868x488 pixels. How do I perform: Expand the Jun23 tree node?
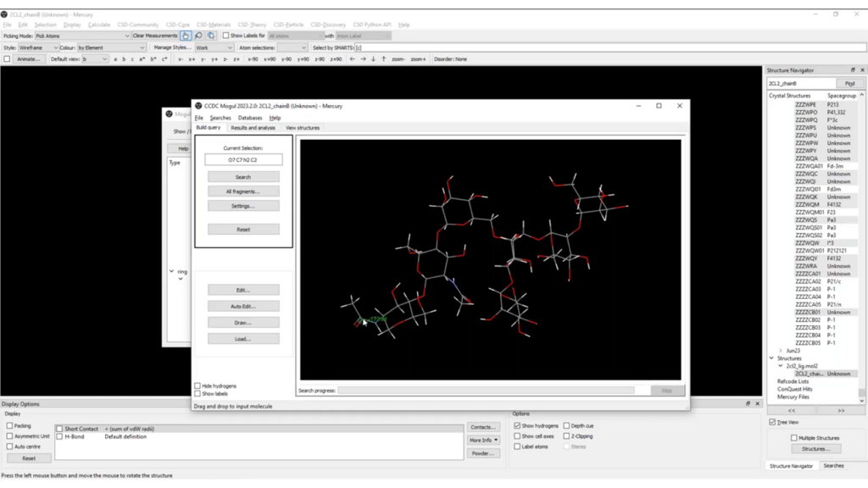(781, 351)
